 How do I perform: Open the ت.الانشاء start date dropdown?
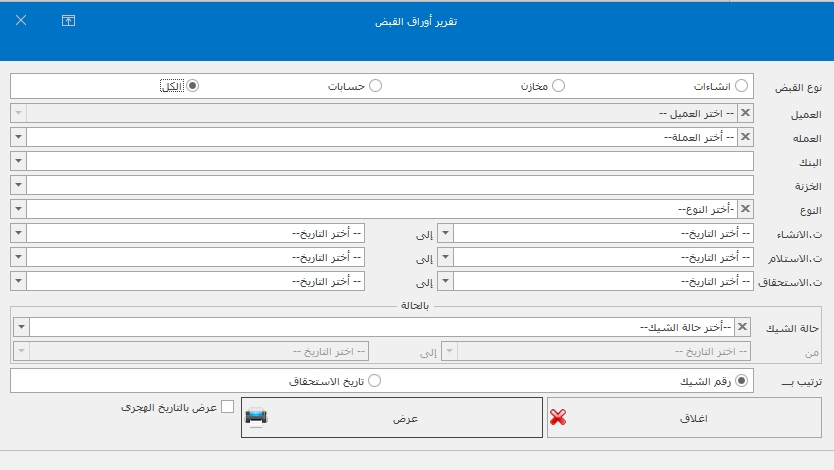pyautogui.click(x=446, y=233)
